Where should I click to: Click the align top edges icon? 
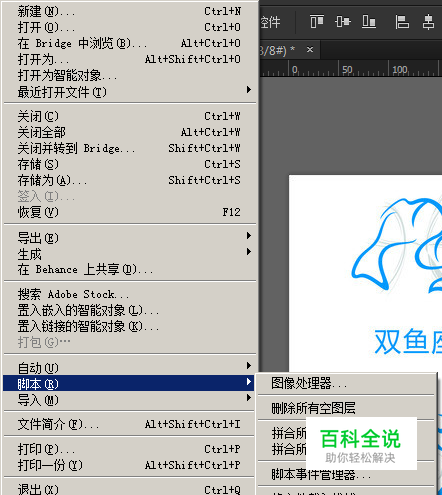pyautogui.click(x=317, y=22)
